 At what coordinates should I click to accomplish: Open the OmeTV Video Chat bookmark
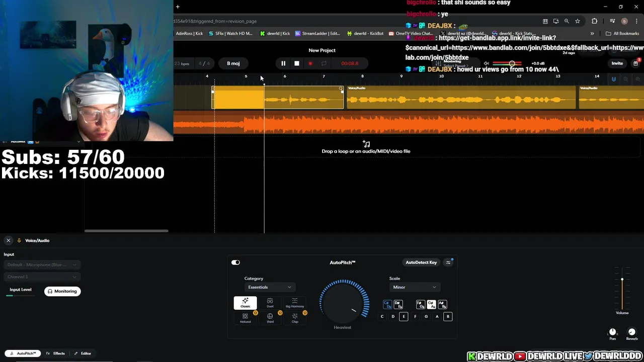[x=411, y=34]
